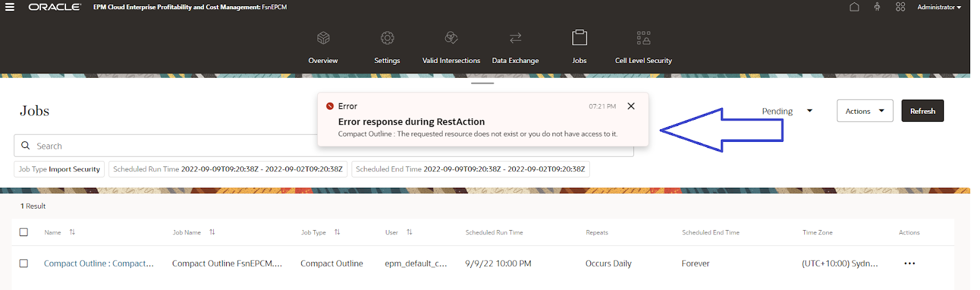Open Administrator user dropdown
This screenshot has height=290, width=980.
click(939, 7)
